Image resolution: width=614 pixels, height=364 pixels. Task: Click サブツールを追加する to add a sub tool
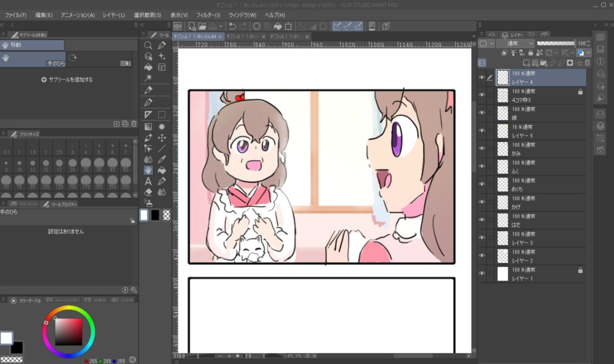67,80
